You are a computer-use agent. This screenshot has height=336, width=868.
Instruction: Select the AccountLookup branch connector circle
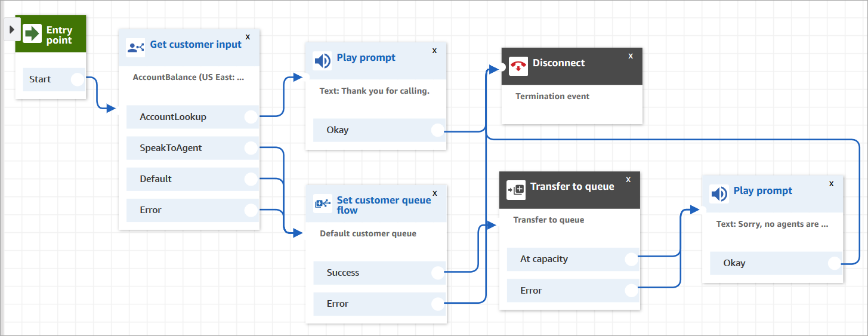coord(251,117)
